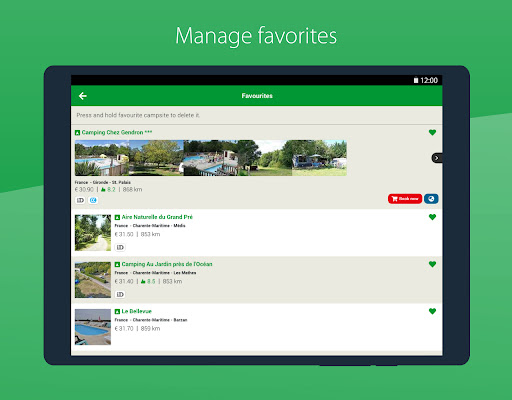Open Camping Au Jardin près de l'Océan listing
This screenshot has width=512, height=400.
(164, 264)
